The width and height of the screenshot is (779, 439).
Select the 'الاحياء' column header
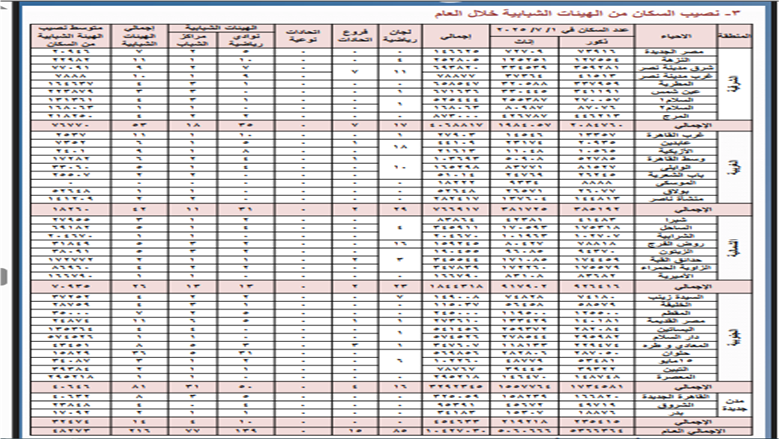coord(675,36)
